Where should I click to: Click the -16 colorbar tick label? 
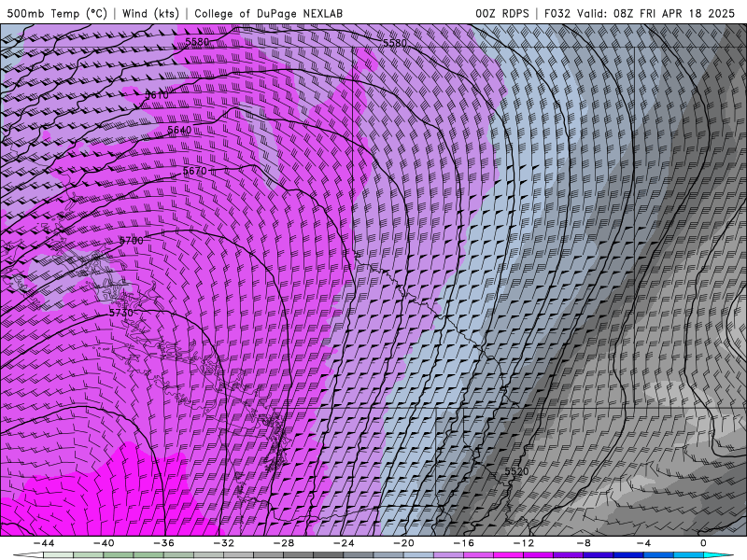[463, 543]
